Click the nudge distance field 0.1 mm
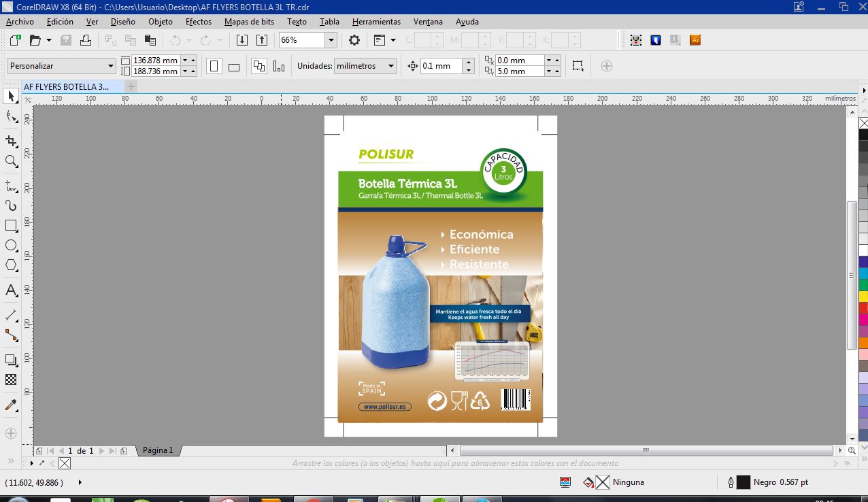The image size is (868, 502). click(x=441, y=66)
